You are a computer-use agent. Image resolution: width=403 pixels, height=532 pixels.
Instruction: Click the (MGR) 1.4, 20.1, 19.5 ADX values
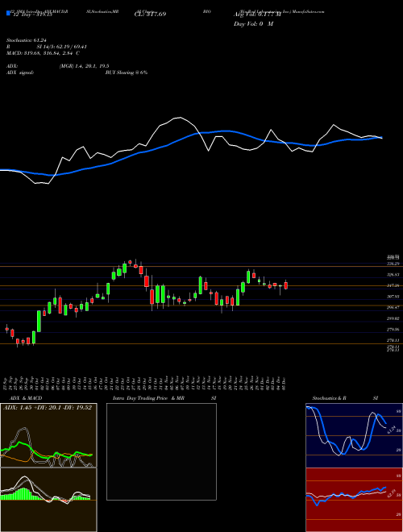(84, 66)
